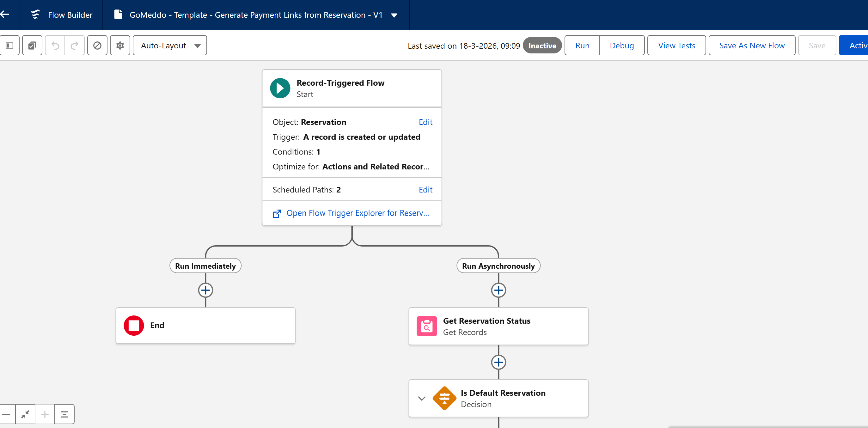This screenshot has height=428, width=868.
Task: Add element under Run Immediately path
Action: coord(205,290)
